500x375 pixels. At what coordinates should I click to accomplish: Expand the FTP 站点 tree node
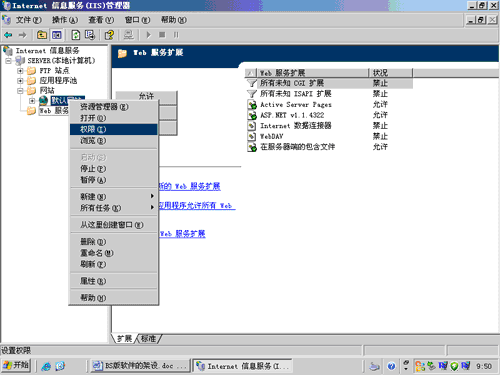point(20,71)
